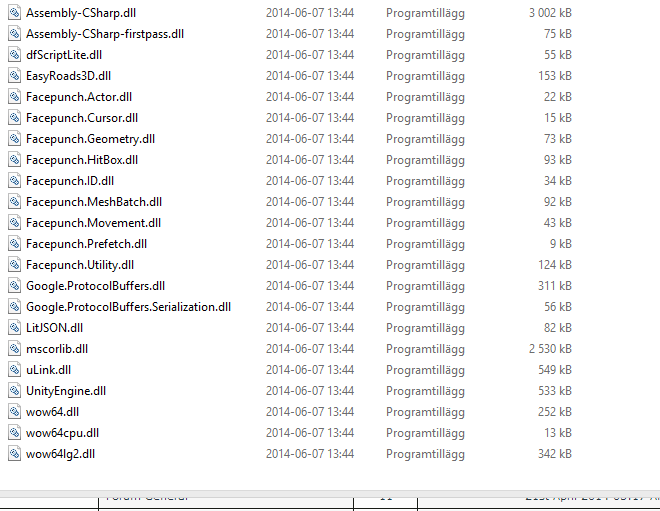Click file name EasyRoads3D.dll

click(68, 76)
